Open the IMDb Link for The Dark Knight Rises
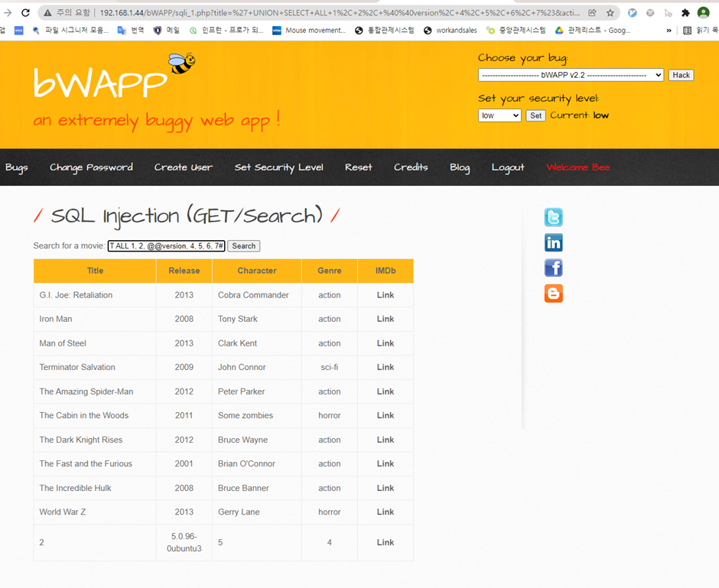Image resolution: width=719 pixels, height=588 pixels. pos(386,440)
